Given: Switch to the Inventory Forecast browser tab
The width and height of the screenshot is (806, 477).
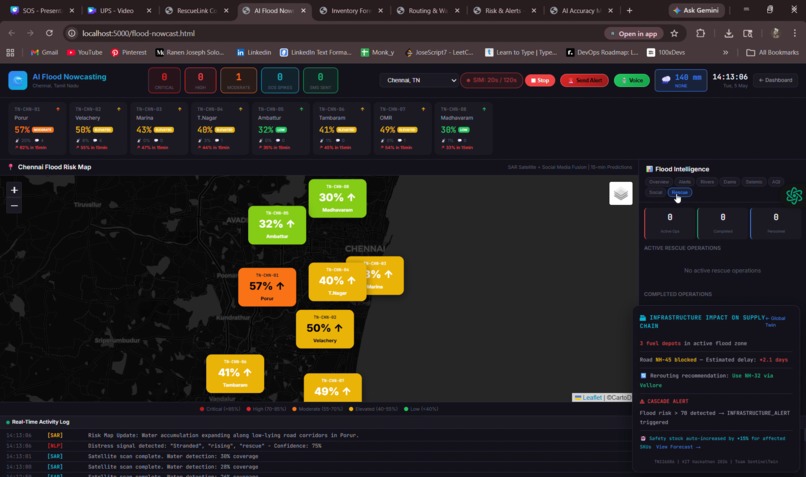Looking at the screenshot, I should (x=352, y=10).
